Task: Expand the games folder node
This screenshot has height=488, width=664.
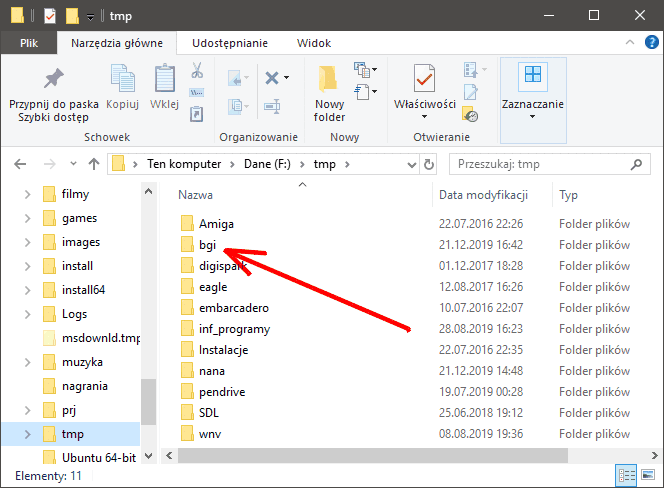Action: click(28, 218)
